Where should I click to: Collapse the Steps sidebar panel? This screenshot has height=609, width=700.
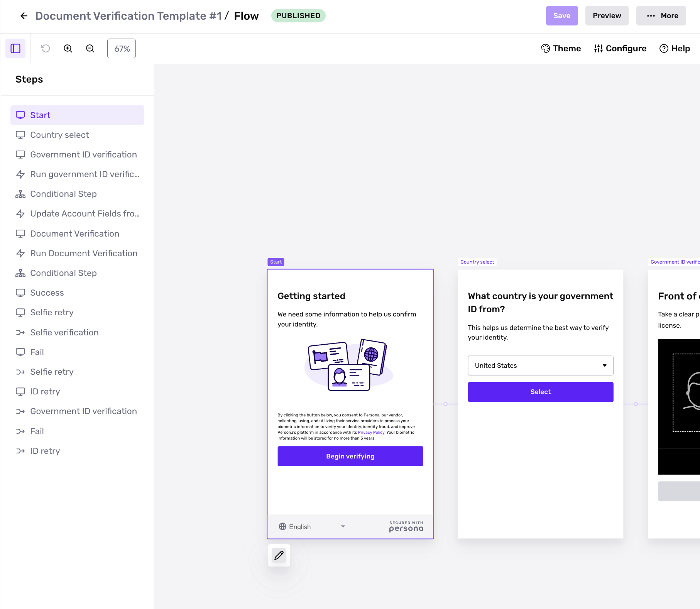coord(15,48)
